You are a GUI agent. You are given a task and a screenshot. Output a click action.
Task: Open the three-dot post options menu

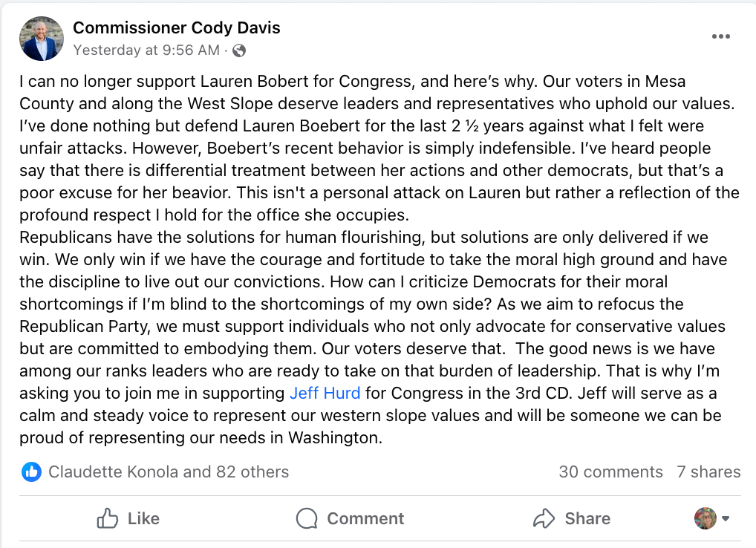[720, 36]
